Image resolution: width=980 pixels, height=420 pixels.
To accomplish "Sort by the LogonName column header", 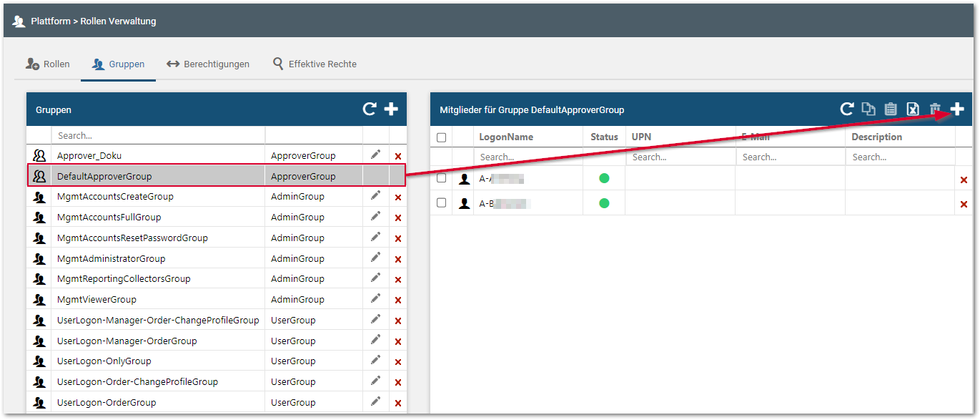I will pyautogui.click(x=506, y=137).
